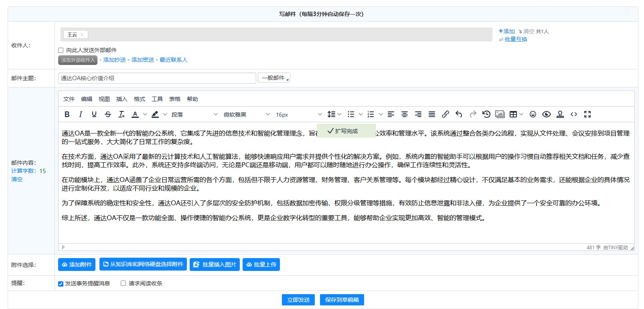The height and width of the screenshot is (309, 644).
Task: Open the 文件 menu
Action: [69, 99]
